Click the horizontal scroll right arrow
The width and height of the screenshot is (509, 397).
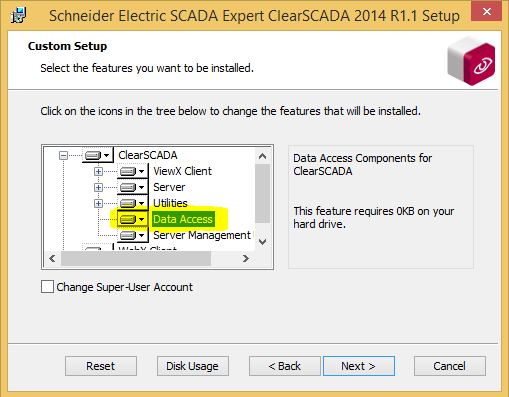click(x=246, y=258)
